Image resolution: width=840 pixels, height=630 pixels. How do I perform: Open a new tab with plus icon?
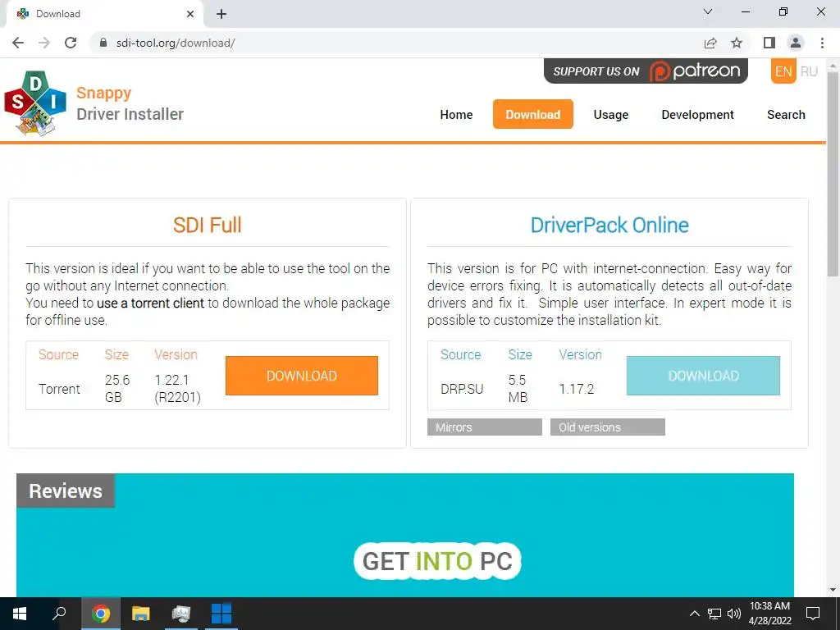pyautogui.click(x=221, y=14)
